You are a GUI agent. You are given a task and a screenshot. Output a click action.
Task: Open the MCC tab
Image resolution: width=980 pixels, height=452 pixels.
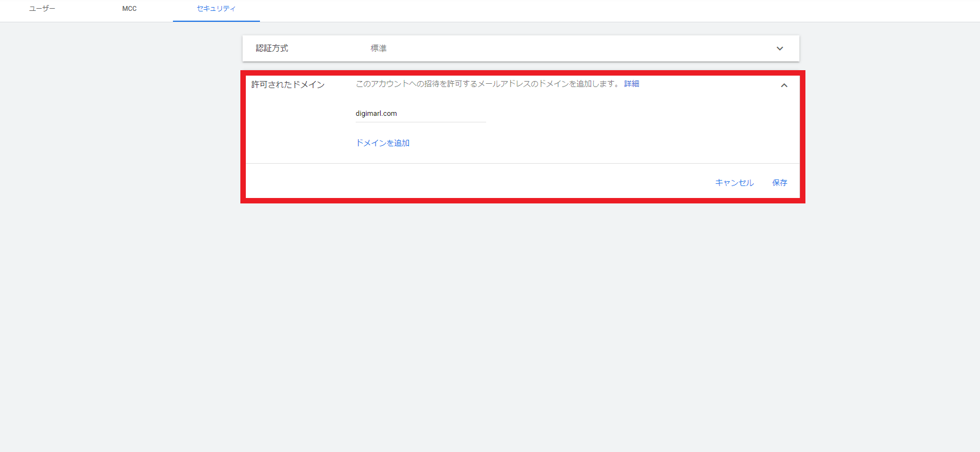click(129, 9)
